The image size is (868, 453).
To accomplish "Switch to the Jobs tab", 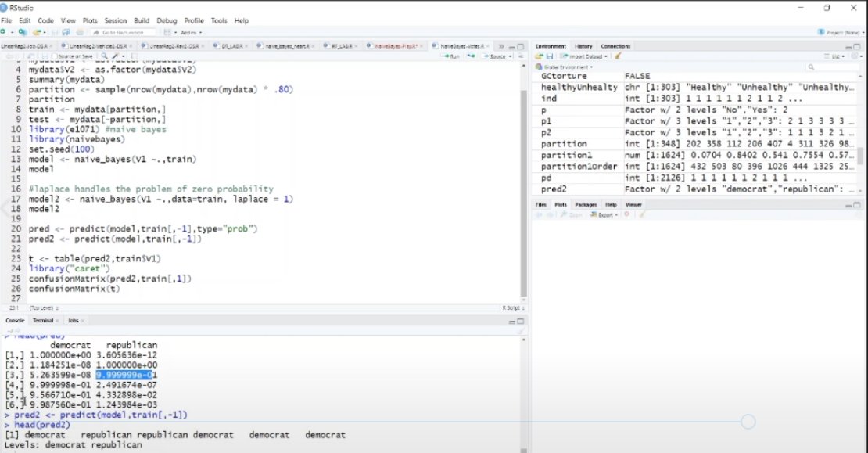I will coord(73,321).
